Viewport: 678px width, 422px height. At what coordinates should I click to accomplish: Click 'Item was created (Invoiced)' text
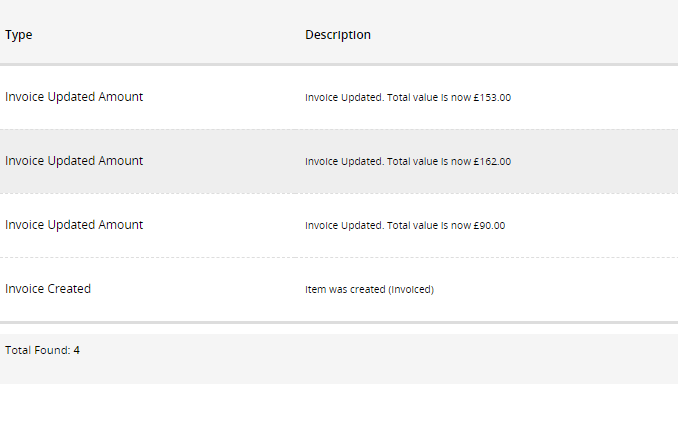click(369, 289)
